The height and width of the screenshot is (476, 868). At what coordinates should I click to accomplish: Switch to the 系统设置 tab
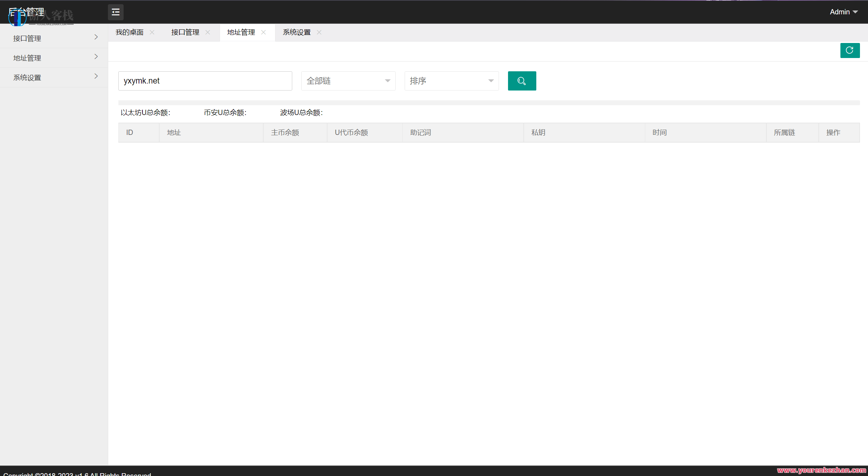click(296, 32)
